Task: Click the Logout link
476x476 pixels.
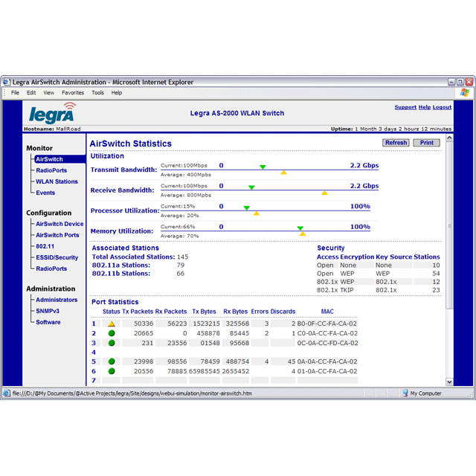Action: [x=442, y=107]
